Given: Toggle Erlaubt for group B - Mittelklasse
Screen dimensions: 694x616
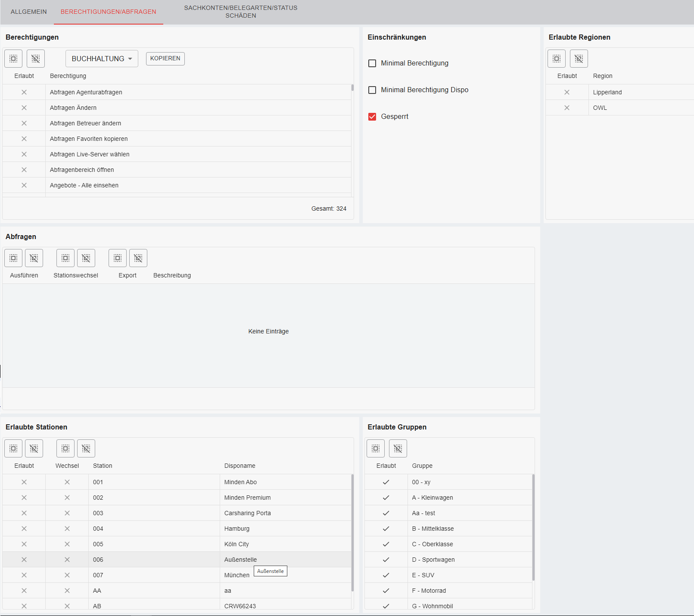Looking at the screenshot, I should click(x=386, y=529).
